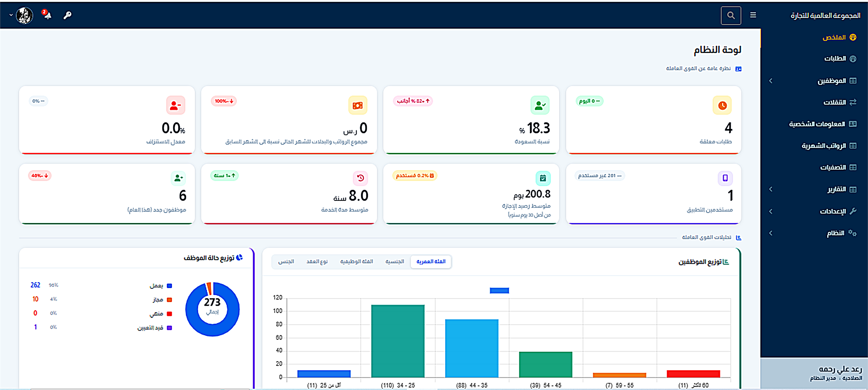The image size is (868, 390).
Task: Click the user-plus icon on موظفون جدد card
Action: pos(178,178)
